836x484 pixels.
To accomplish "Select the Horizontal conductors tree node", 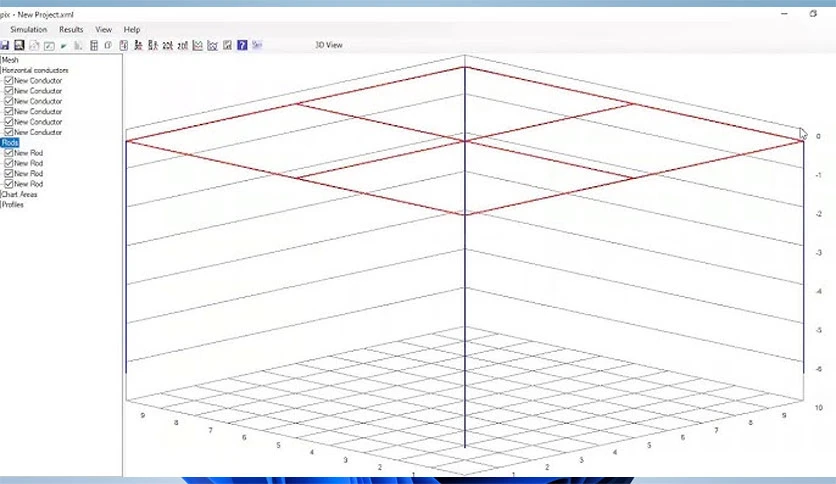I will pyautogui.click(x=35, y=70).
